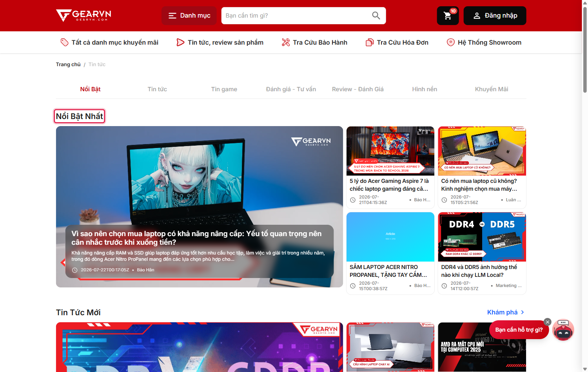Open the shopping cart icon
This screenshot has height=372, width=588.
point(448,16)
